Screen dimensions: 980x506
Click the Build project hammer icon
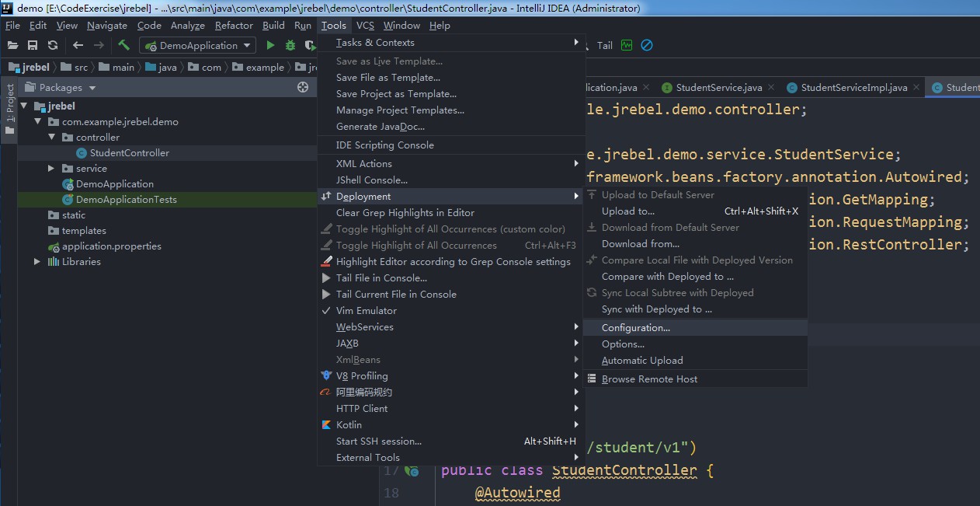123,46
